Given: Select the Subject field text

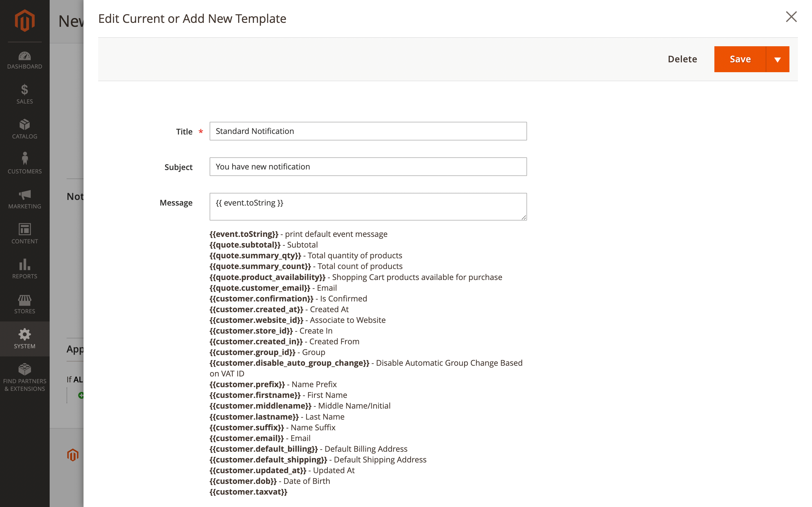Looking at the screenshot, I should click(x=368, y=166).
